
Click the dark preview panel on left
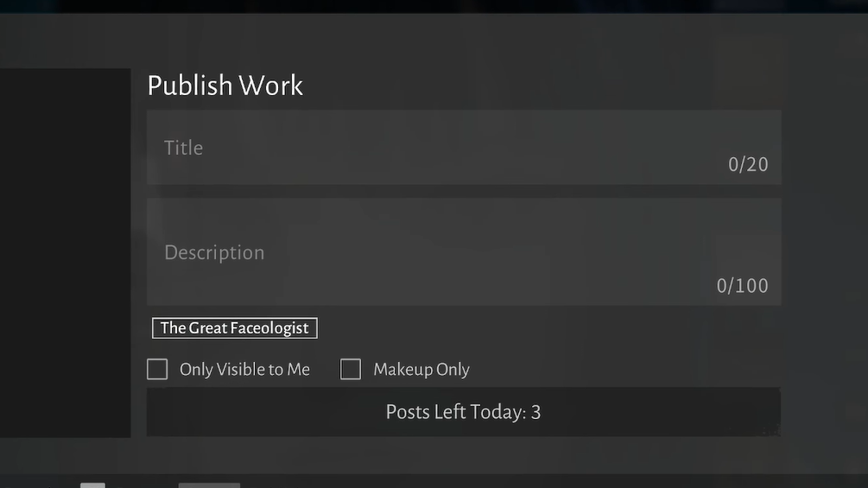click(65, 252)
